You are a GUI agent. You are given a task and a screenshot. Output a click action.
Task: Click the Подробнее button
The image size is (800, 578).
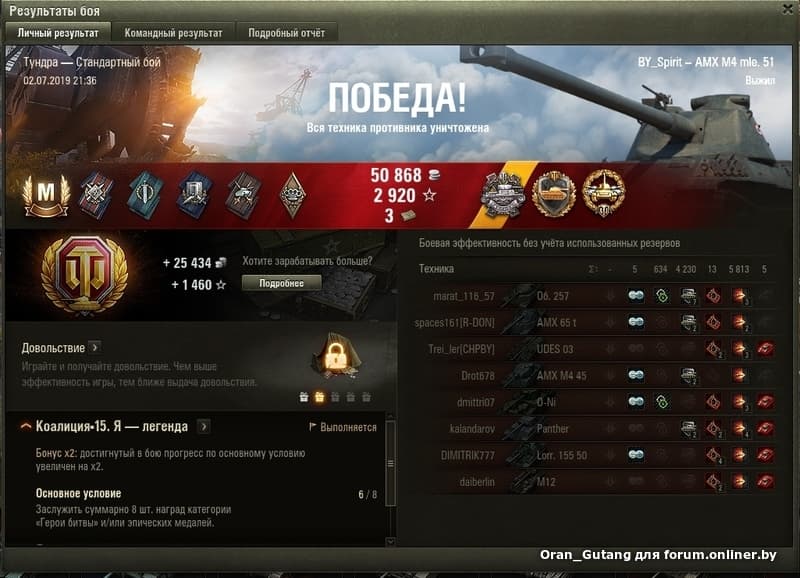pos(281,283)
